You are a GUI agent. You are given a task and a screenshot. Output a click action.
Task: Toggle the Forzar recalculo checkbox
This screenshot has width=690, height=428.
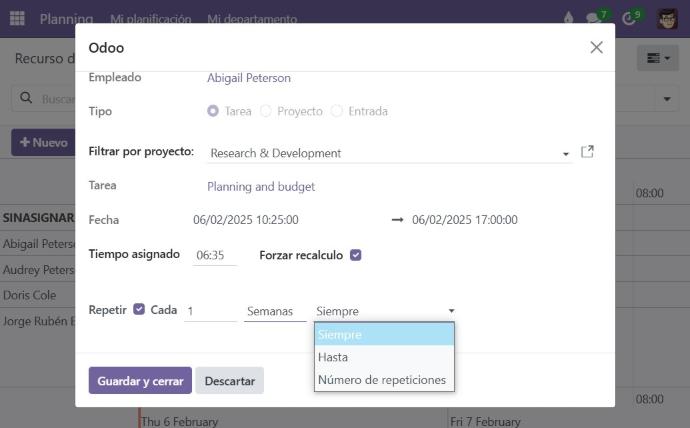tap(356, 255)
